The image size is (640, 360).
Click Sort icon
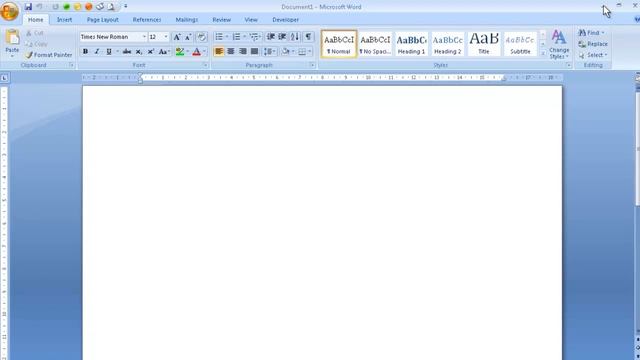click(295, 37)
